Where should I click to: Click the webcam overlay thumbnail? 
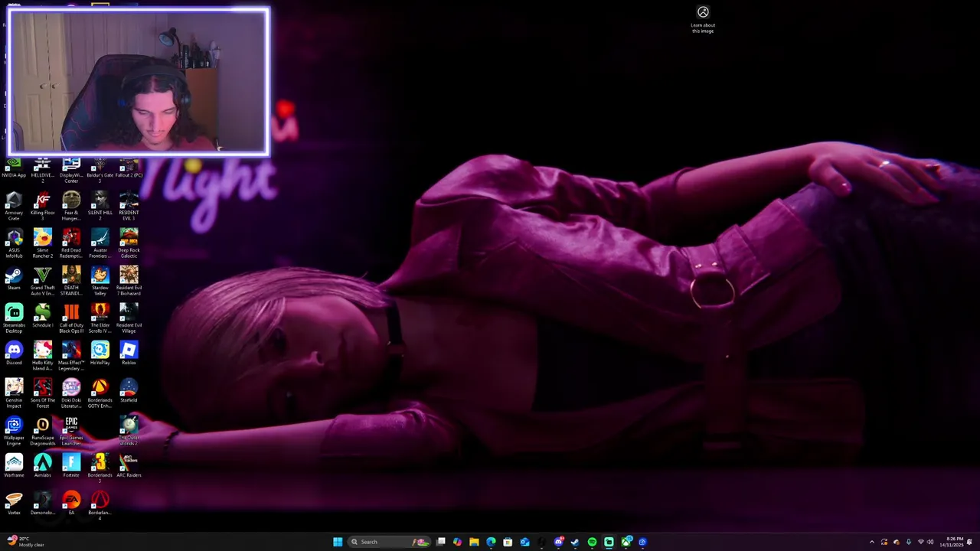139,82
